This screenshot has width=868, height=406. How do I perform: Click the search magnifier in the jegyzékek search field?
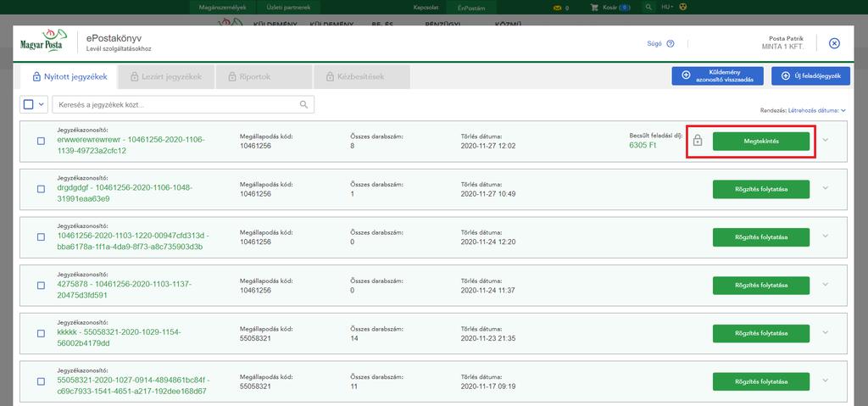click(303, 104)
